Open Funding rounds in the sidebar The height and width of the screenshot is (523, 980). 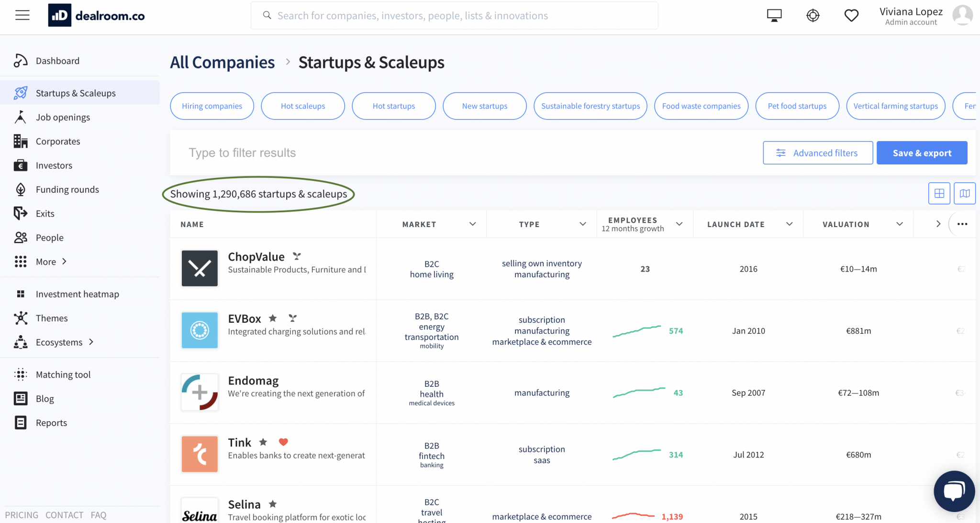point(67,189)
